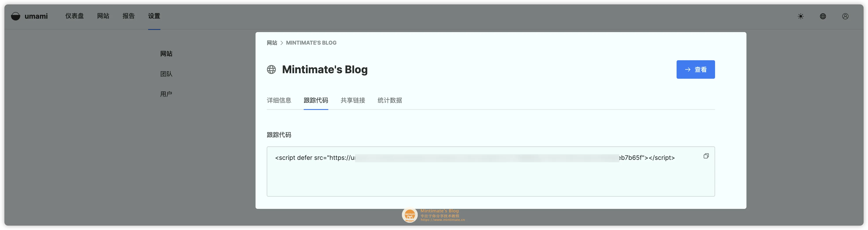This screenshot has height=230, width=868.
Task: Switch to the 跟踪代码 tab
Action: 316,100
